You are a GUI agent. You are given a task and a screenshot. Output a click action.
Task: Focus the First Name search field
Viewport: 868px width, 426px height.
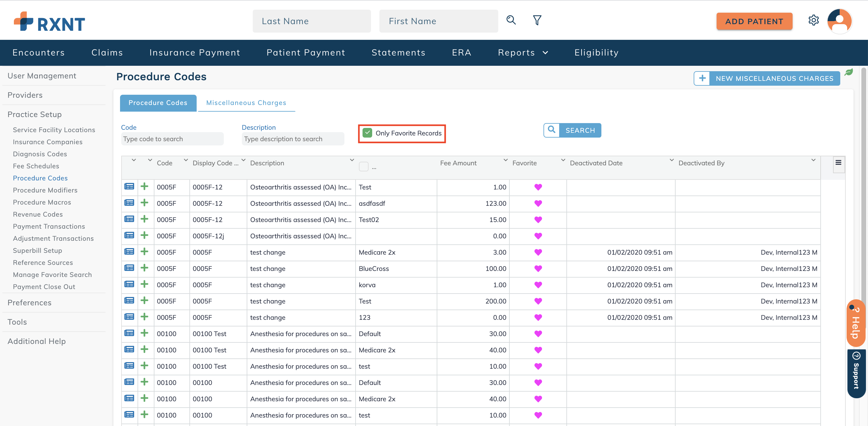pos(439,21)
